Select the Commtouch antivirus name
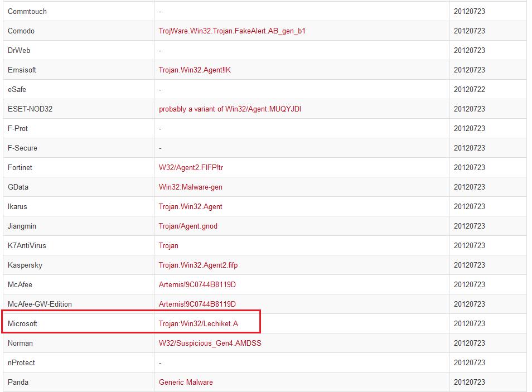The height and width of the screenshot is (392, 532). point(27,12)
